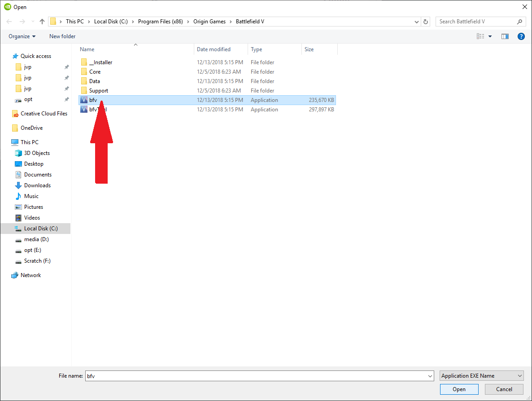This screenshot has height=401, width=532.
Task: Open recent locations dropdown arrow
Action: pos(33,22)
